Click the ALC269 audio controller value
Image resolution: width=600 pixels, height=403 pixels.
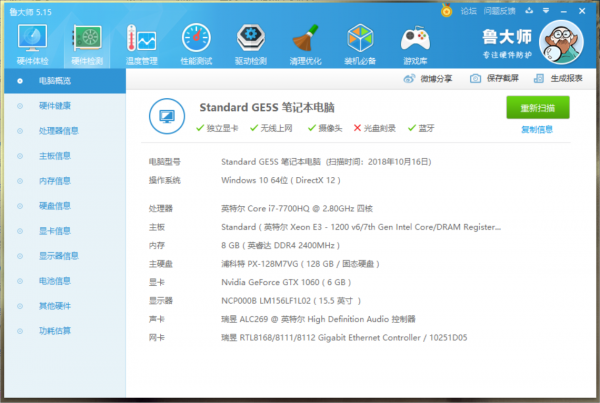click(318, 319)
